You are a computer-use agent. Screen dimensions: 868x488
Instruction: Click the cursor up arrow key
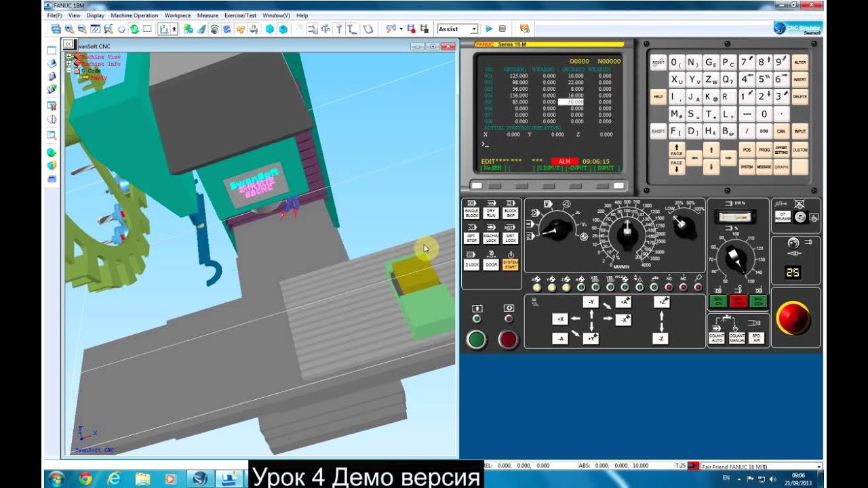(711, 149)
